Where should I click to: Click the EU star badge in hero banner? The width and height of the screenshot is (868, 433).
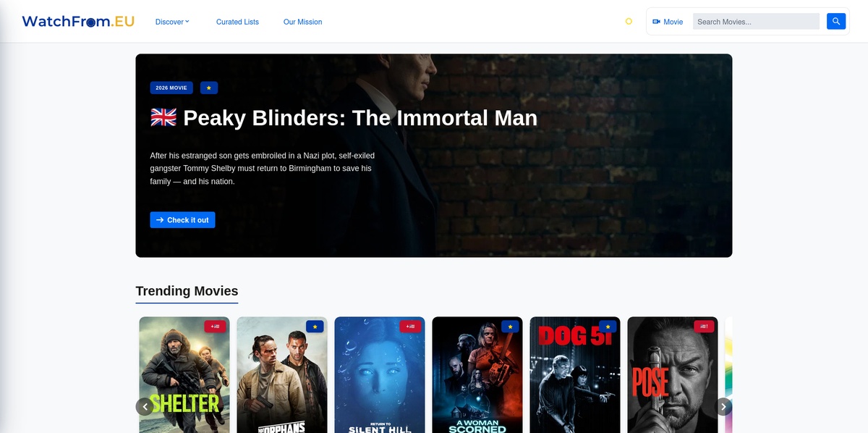click(x=209, y=88)
